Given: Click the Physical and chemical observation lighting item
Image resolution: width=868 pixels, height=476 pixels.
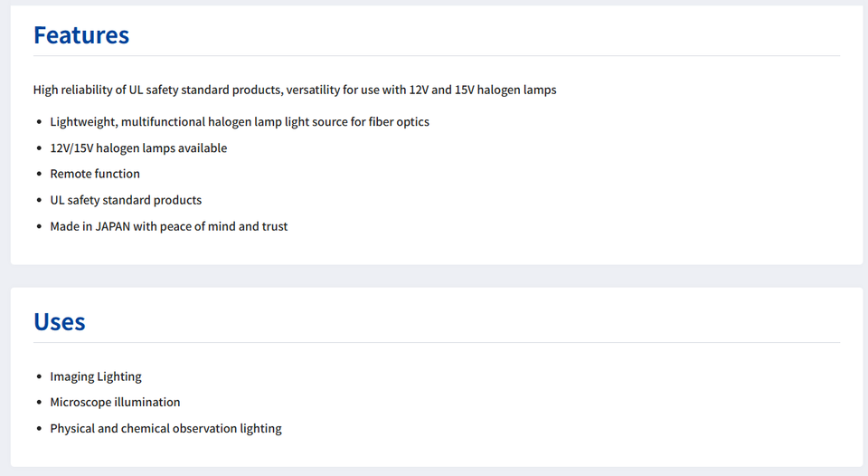Looking at the screenshot, I should pyautogui.click(x=166, y=428).
